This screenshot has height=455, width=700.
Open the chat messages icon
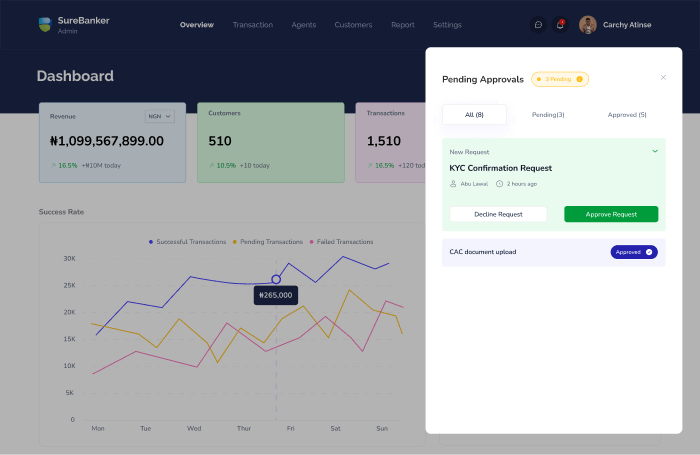point(538,25)
